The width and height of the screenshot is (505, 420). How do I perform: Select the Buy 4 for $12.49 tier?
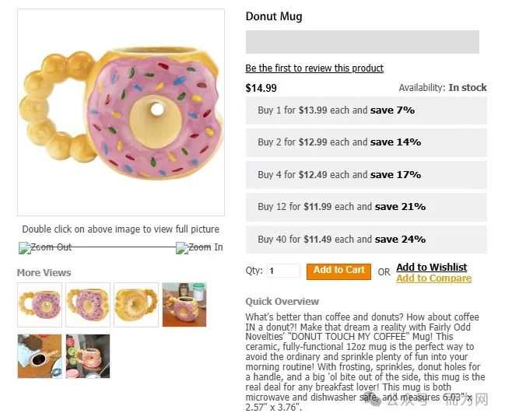pos(366,175)
